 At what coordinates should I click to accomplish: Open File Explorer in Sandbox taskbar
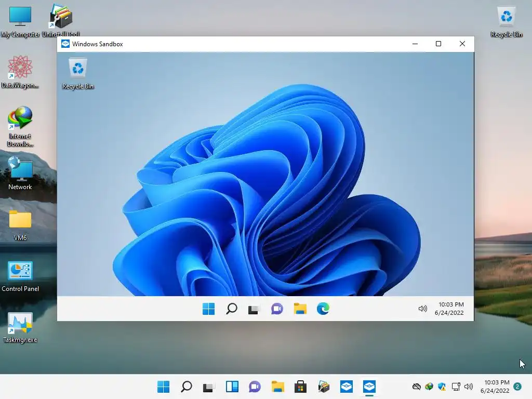300,309
